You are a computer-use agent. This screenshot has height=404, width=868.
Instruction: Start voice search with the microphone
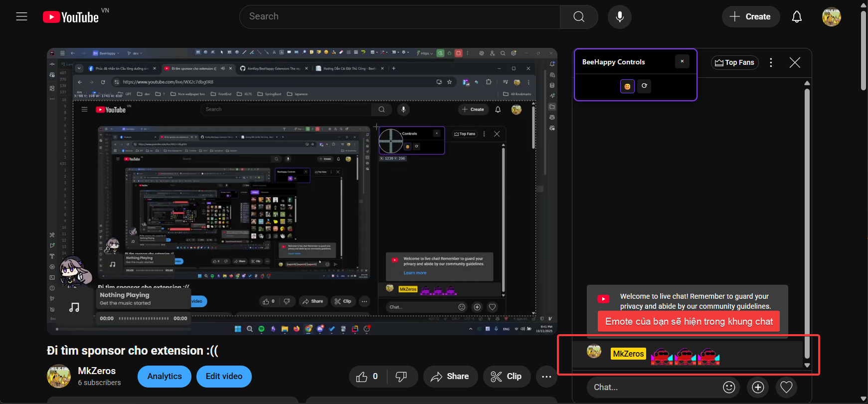pyautogui.click(x=619, y=17)
